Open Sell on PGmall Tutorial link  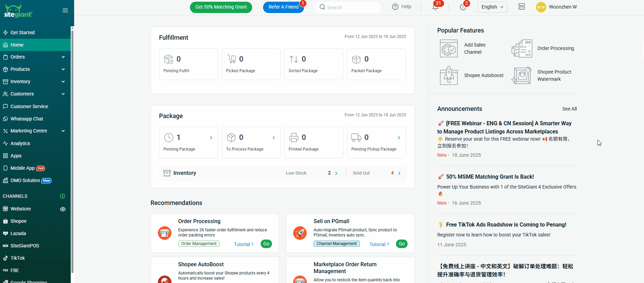[x=379, y=244]
